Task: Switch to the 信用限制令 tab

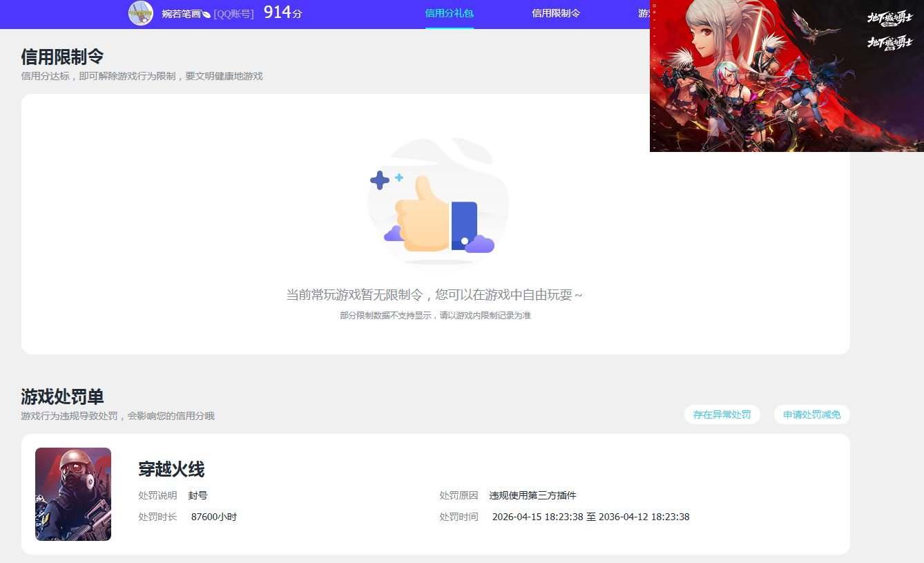Action: tap(556, 13)
